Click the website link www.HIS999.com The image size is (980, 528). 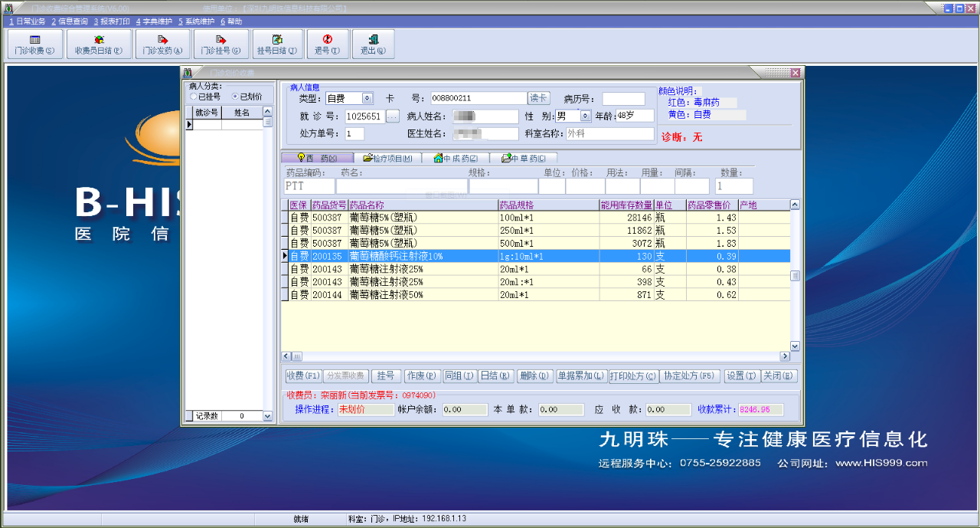pyautogui.click(x=881, y=463)
